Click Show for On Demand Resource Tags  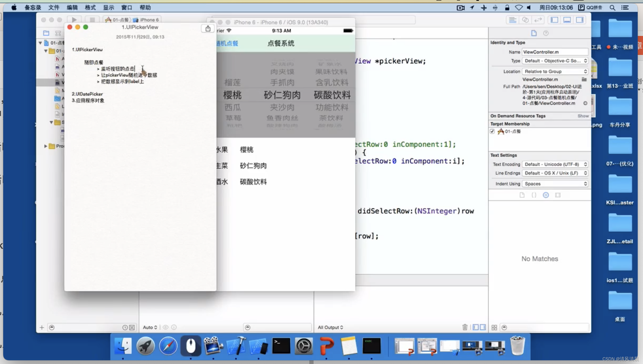coord(583,116)
